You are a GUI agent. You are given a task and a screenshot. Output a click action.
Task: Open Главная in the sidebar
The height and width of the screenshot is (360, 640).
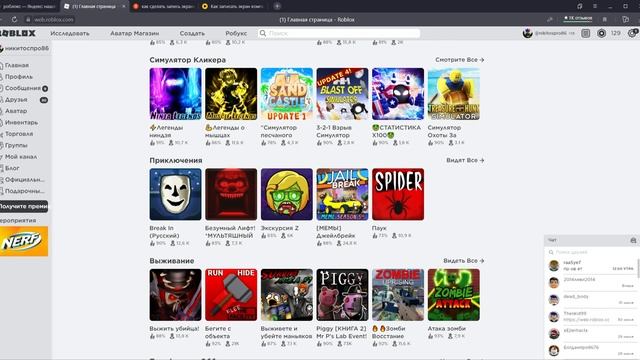click(17, 65)
